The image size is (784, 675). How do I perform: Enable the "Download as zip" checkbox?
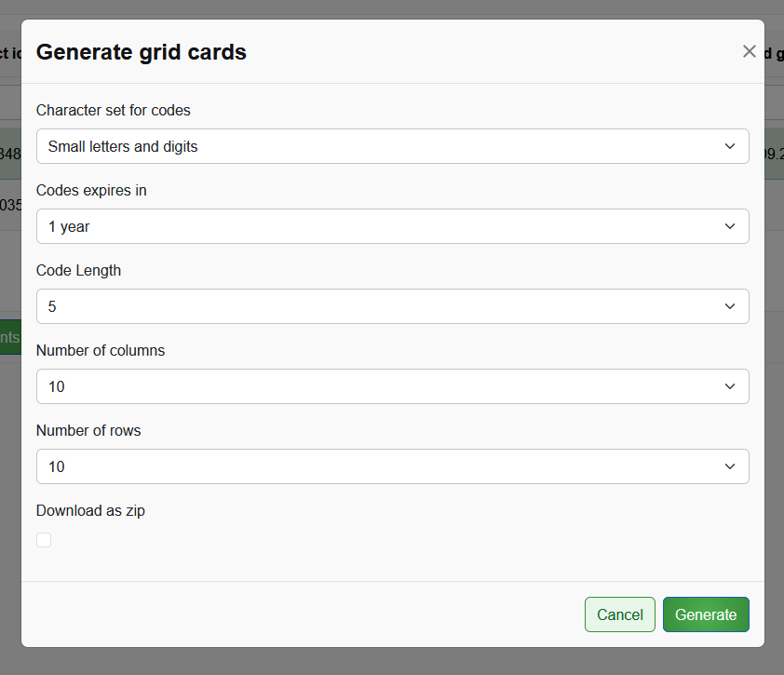click(43, 539)
